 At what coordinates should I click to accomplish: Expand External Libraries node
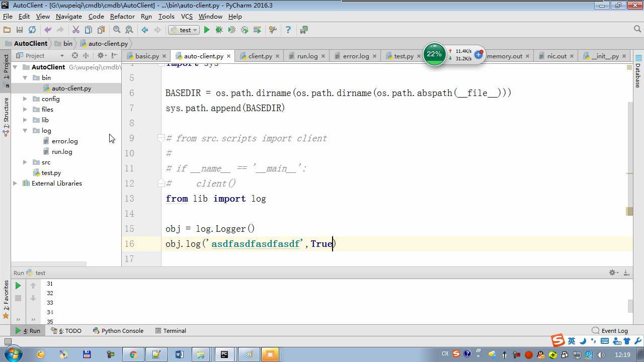click(x=15, y=184)
